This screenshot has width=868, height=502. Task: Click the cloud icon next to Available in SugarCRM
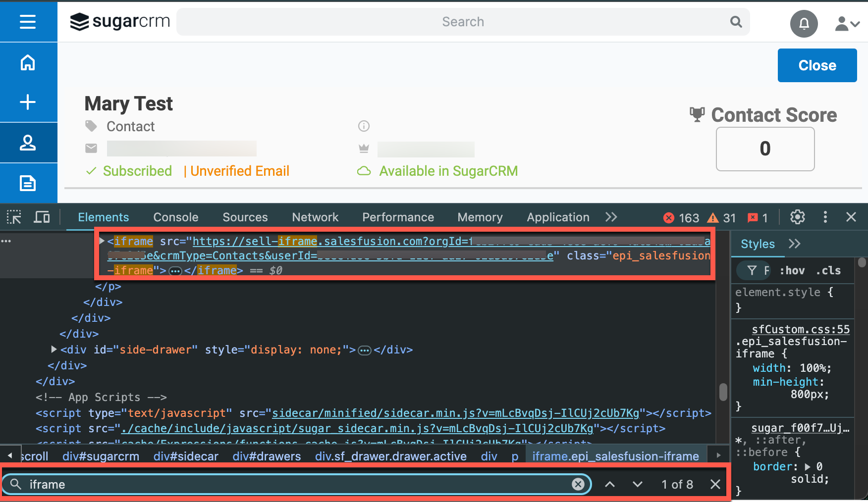point(364,171)
